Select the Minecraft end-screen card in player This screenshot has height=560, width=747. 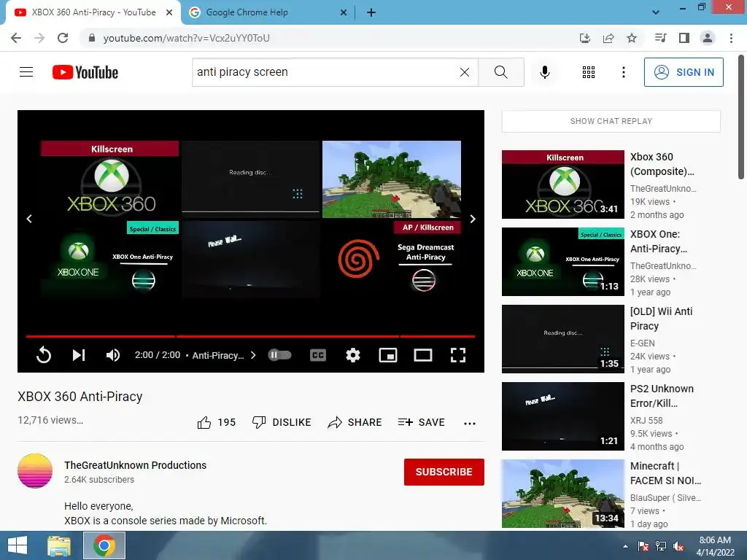coord(392,179)
